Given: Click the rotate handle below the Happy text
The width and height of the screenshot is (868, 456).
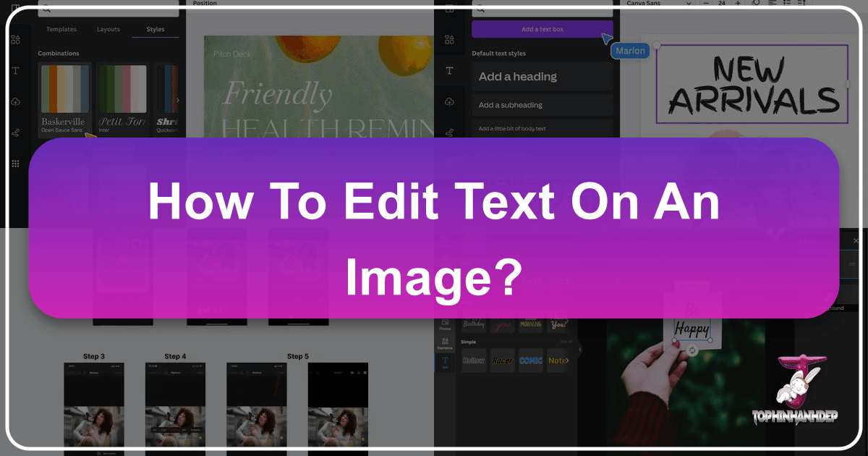Looking at the screenshot, I should click(692, 350).
